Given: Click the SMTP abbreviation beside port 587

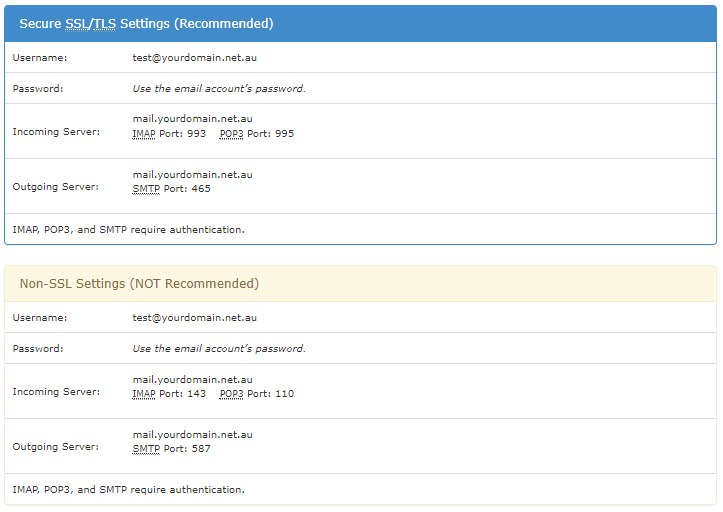Looking at the screenshot, I should click(x=146, y=449).
